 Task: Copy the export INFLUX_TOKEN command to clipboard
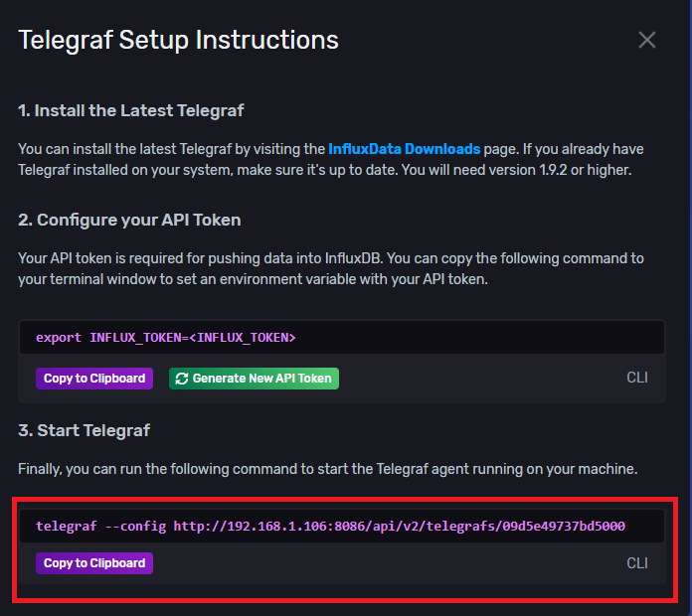[x=94, y=379]
